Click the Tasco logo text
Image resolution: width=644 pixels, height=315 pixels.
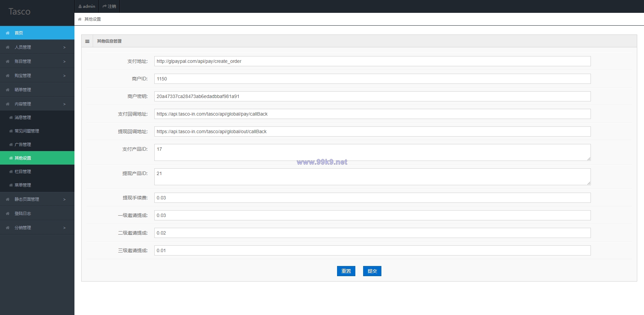point(19,11)
